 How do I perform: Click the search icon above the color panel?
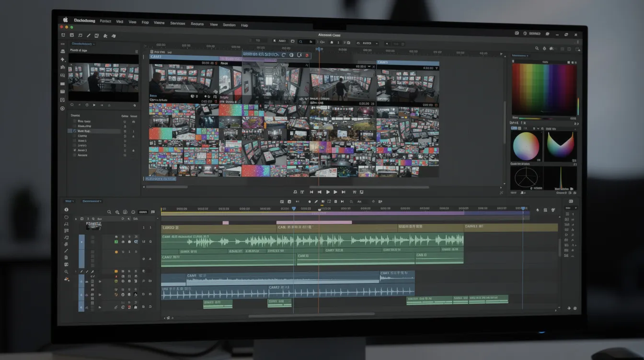tap(537, 48)
